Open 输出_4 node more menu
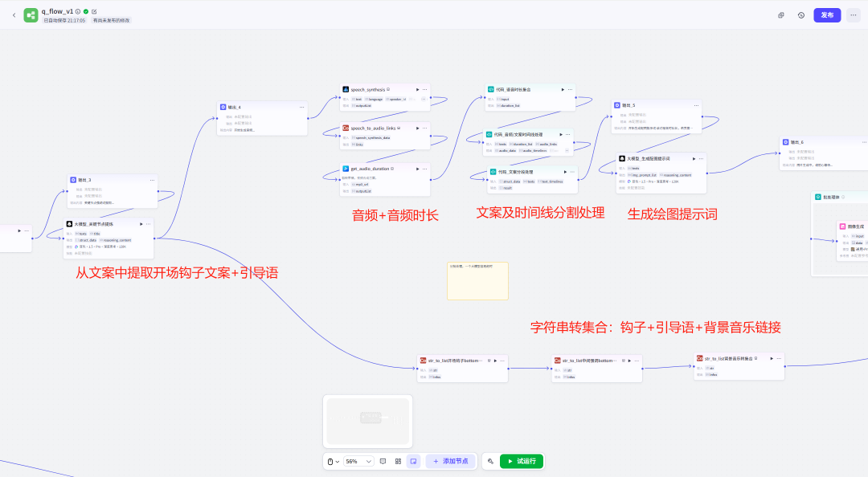The height and width of the screenshot is (477, 868). [301, 108]
